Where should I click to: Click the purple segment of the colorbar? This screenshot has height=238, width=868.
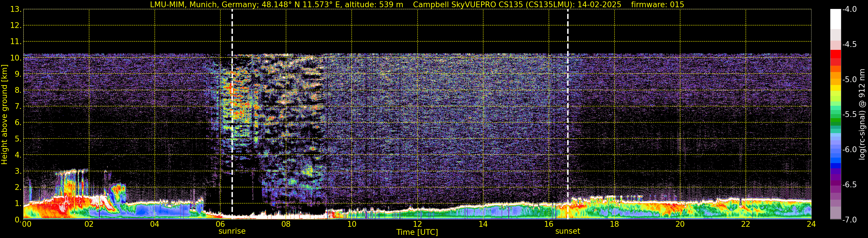(x=836, y=177)
